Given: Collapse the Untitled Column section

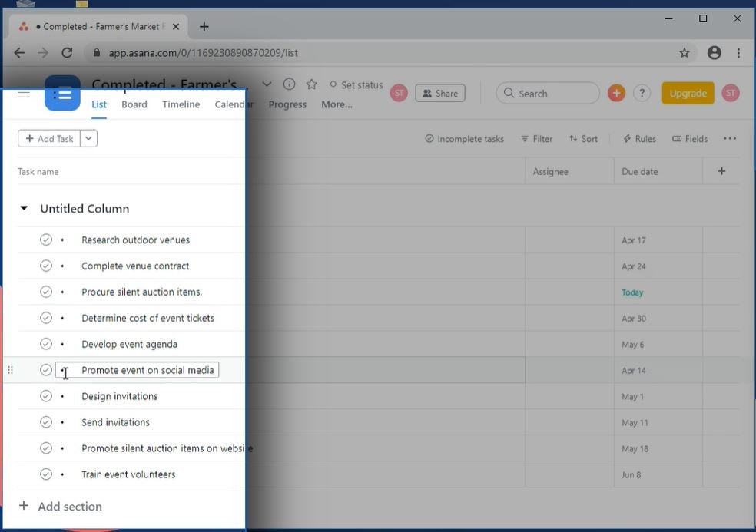Looking at the screenshot, I should click(x=24, y=208).
